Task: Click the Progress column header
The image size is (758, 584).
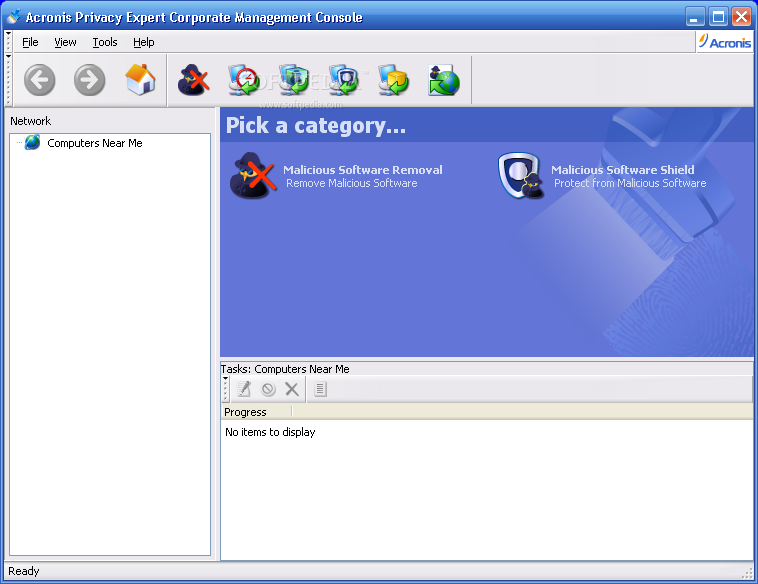Action: click(257, 412)
